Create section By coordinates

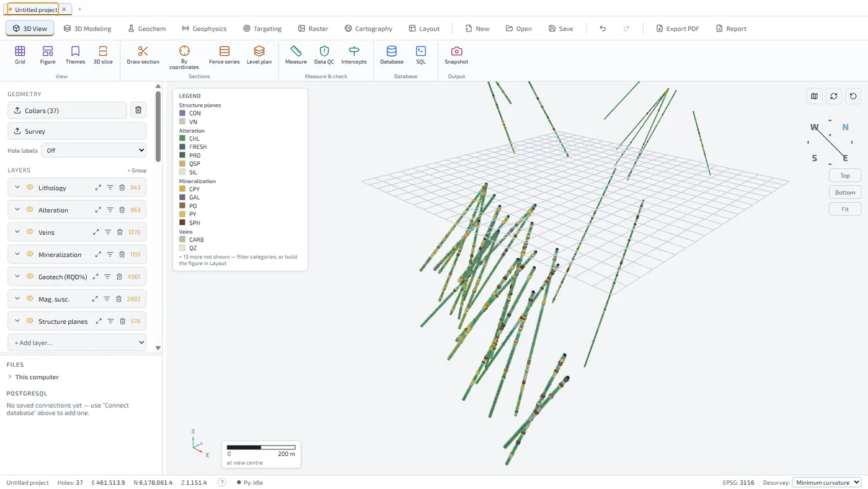click(x=184, y=56)
